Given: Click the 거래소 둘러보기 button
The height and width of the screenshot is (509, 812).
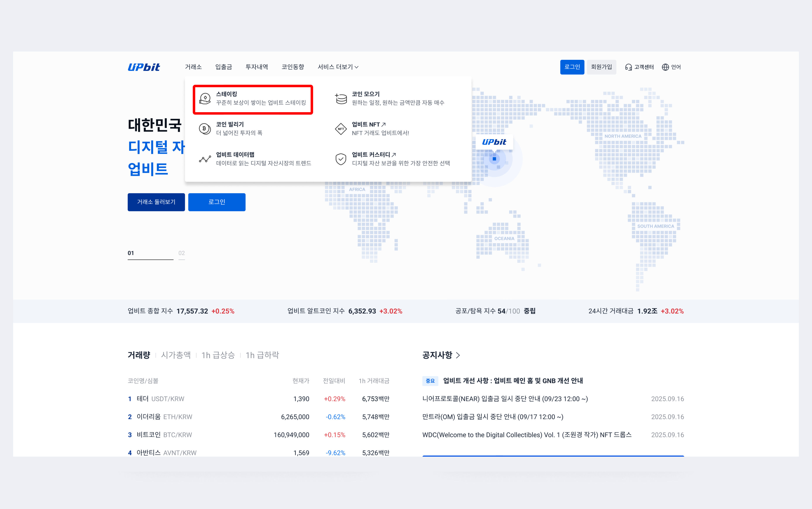Looking at the screenshot, I should (156, 202).
